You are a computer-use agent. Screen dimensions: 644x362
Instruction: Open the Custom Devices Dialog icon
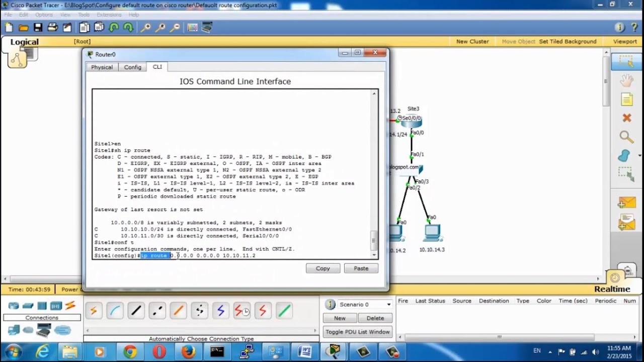(x=207, y=28)
